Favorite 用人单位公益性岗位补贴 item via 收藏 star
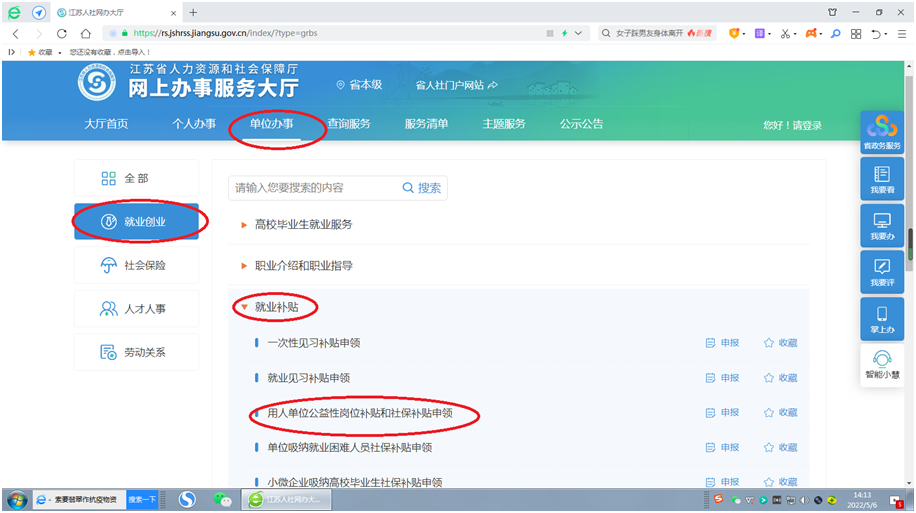Screen dimensions: 916x513 click(780, 413)
